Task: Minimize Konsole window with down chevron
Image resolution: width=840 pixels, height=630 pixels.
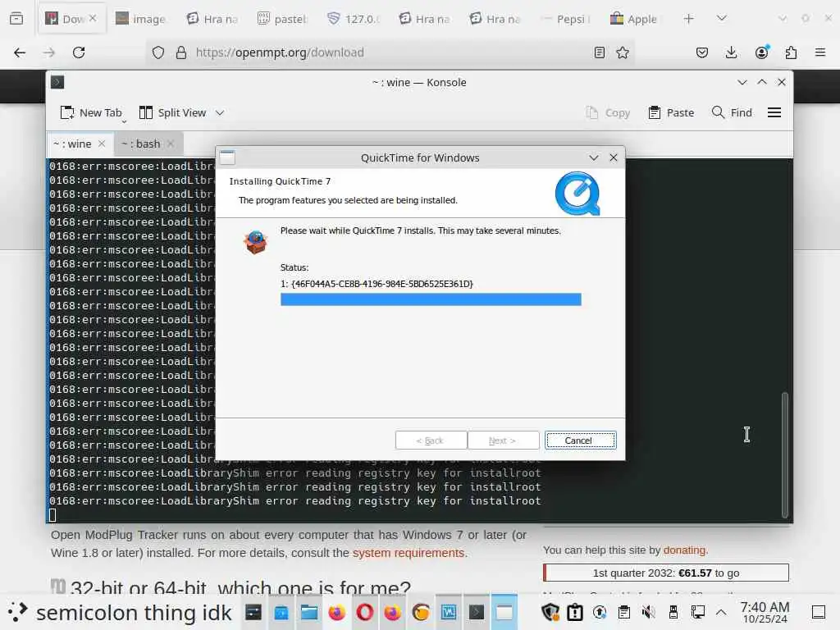Action: coord(742,82)
